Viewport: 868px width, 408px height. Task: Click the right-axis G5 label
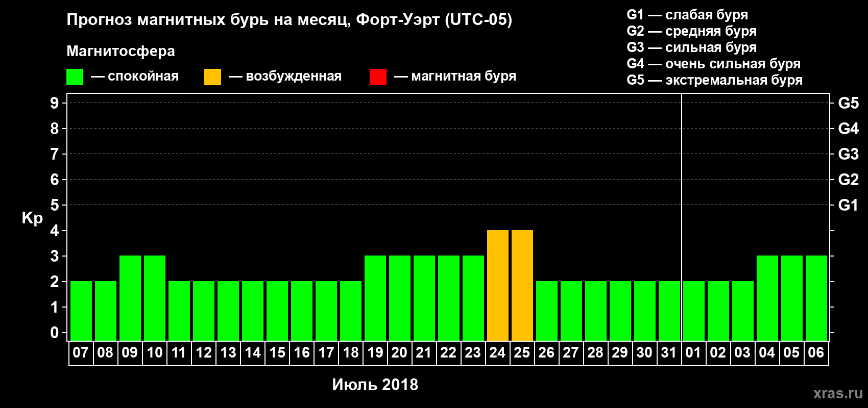(x=849, y=103)
